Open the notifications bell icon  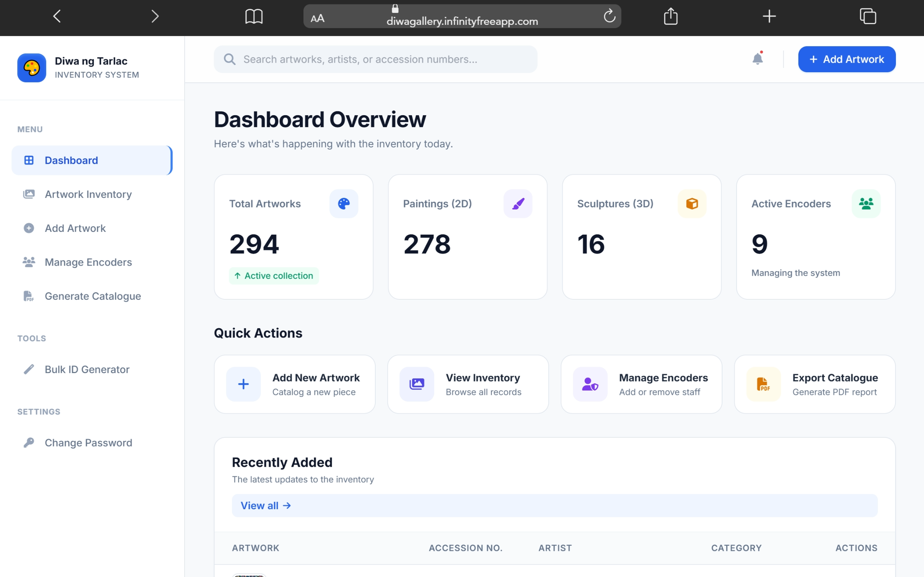point(757,59)
